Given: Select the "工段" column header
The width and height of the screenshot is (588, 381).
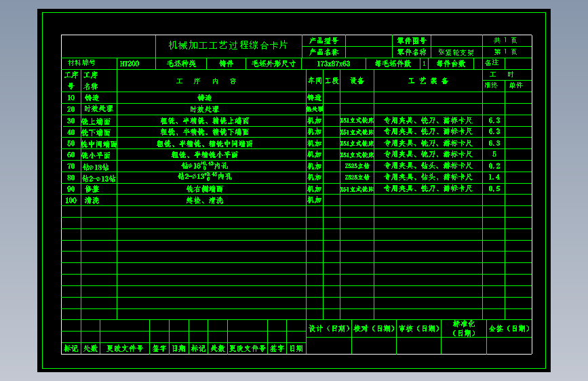Looking at the screenshot, I should click(x=332, y=81).
